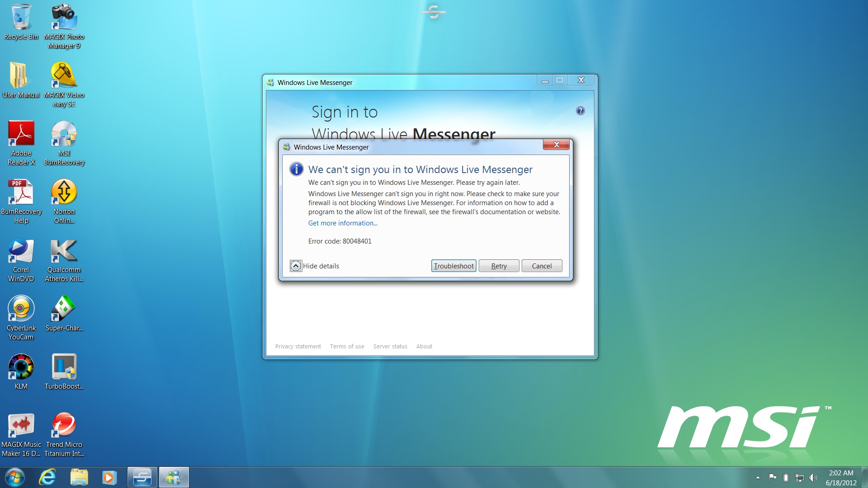Click the blue help question mark icon

[x=580, y=111]
